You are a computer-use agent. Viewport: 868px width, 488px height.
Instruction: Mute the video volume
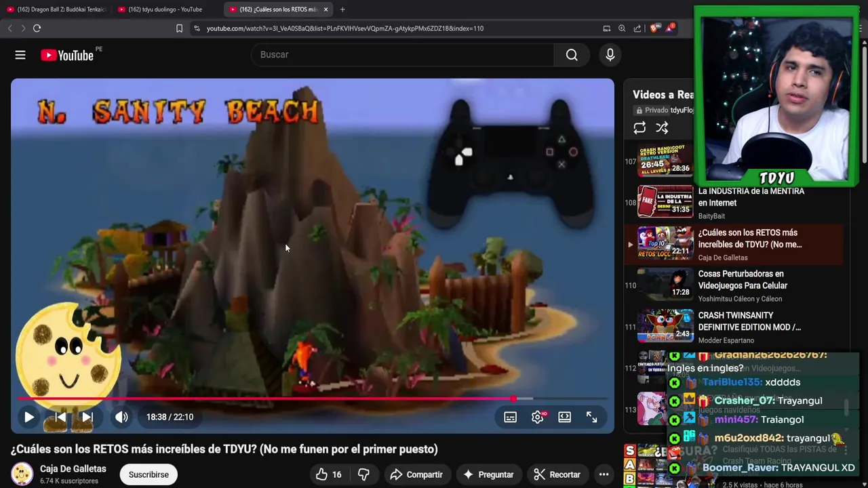121,418
